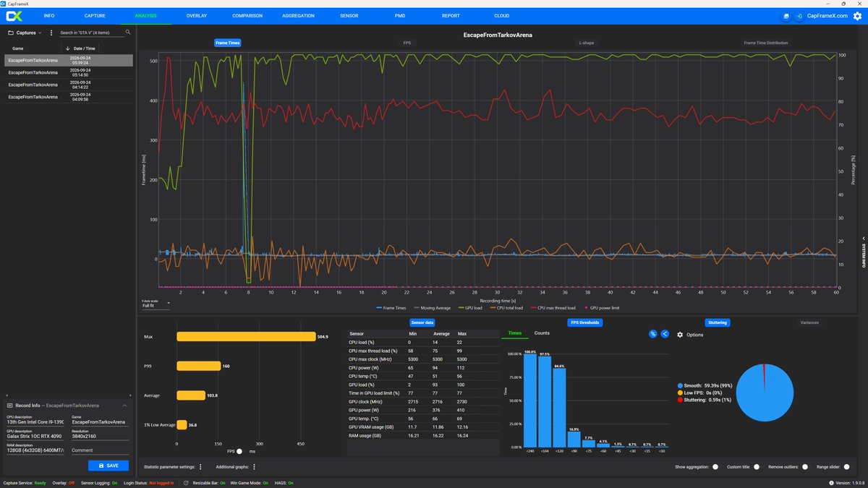Click the FPS thresholds button
The height and width of the screenshot is (488, 868).
(586, 322)
